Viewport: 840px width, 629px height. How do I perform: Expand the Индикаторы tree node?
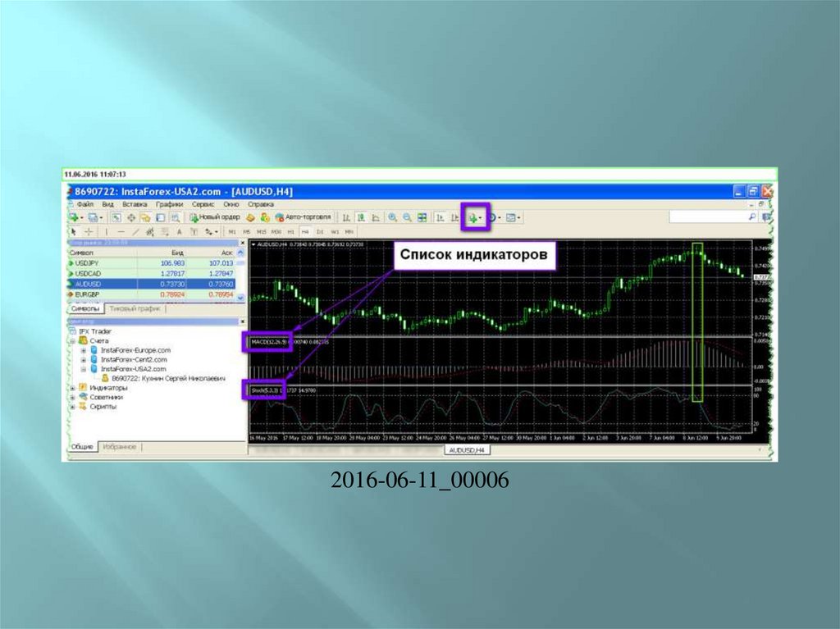click(x=73, y=388)
